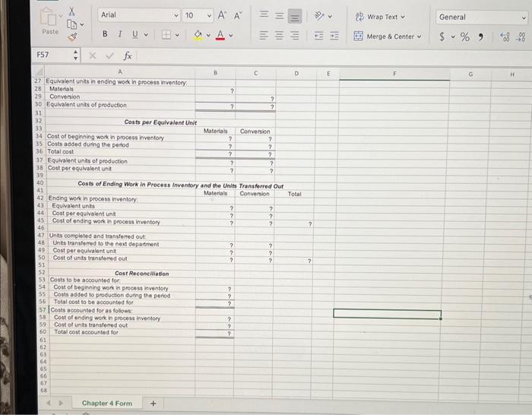
Task: Click the Decrease Indent icon
Action: tap(318, 36)
